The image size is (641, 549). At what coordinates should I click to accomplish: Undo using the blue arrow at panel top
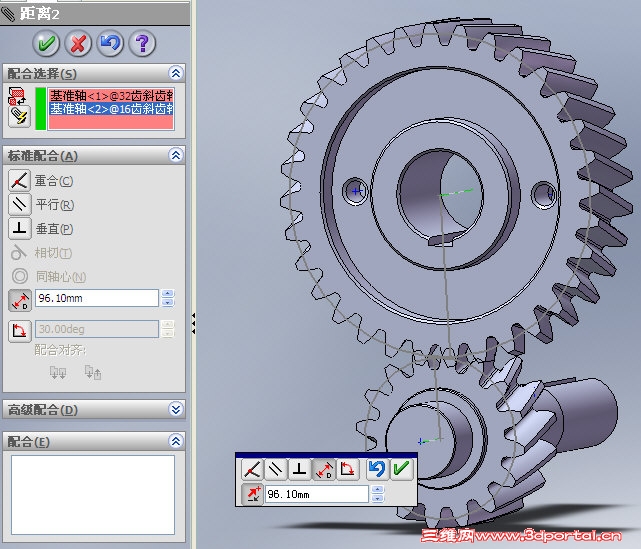click(x=110, y=43)
